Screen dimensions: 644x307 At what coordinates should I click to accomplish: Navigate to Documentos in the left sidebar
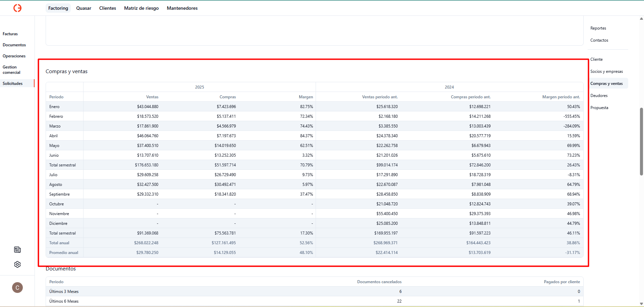tap(14, 45)
